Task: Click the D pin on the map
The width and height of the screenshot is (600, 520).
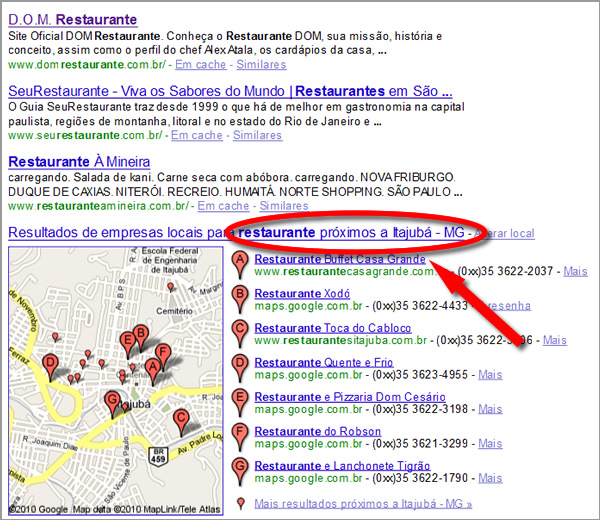Action: pos(51,363)
